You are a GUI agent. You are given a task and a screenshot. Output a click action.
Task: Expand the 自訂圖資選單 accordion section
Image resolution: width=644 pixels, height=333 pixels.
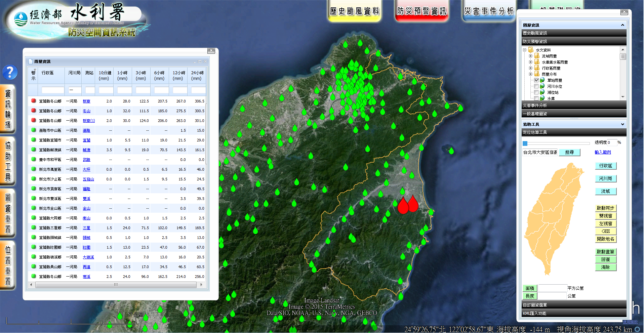coord(574,305)
